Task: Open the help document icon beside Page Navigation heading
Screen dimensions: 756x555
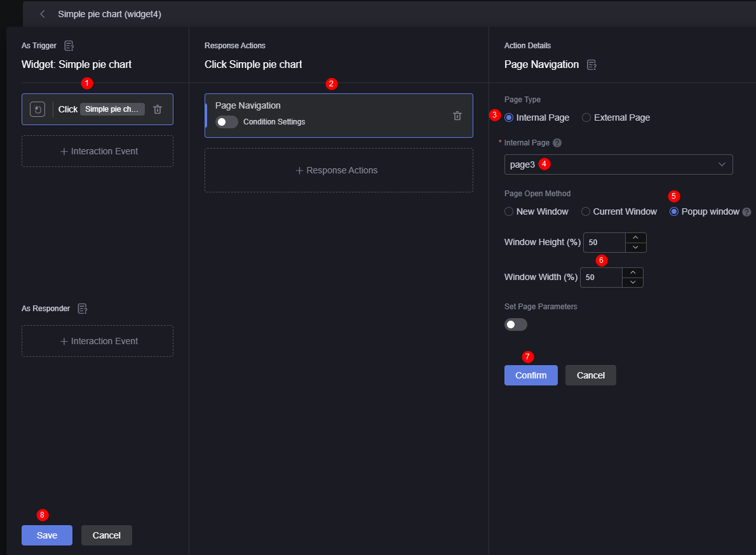Action: 591,65
